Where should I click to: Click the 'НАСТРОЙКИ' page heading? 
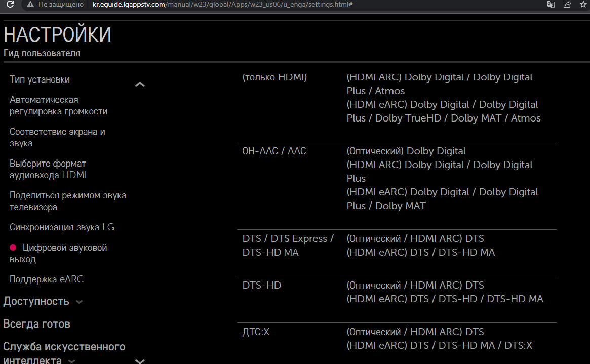[57, 35]
